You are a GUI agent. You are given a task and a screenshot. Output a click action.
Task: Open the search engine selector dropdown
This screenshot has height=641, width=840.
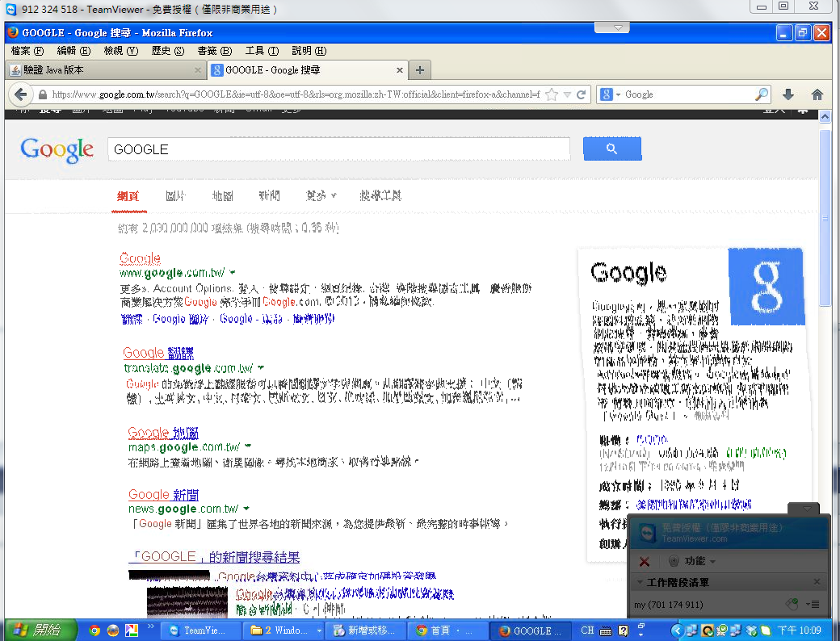[x=611, y=94]
